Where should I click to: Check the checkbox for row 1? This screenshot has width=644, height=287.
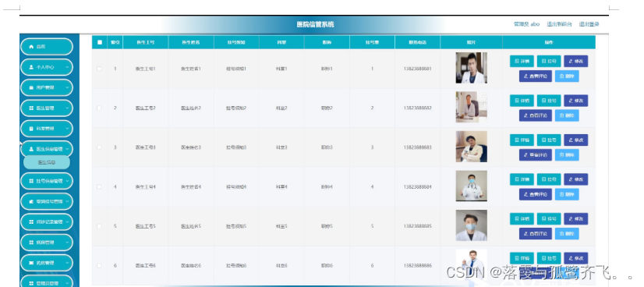tap(99, 69)
